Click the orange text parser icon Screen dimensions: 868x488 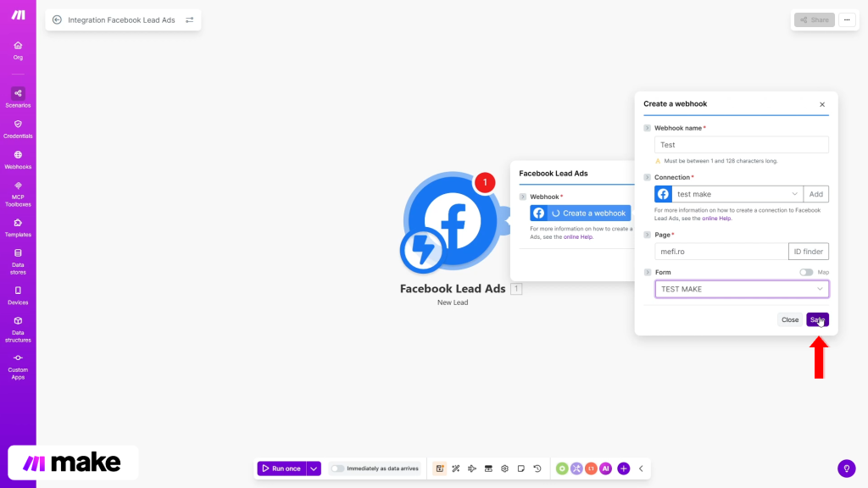(591, 469)
